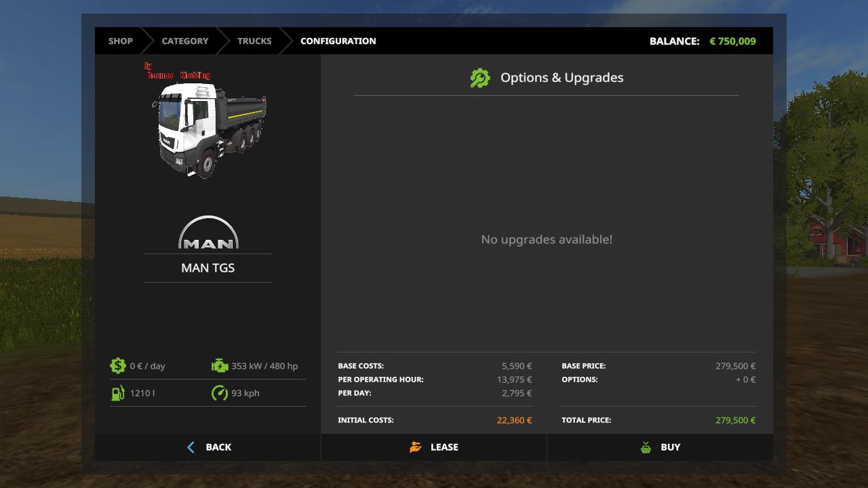Click the daily upkeep dollar icon
Screen dimensions: 868x488
coord(118,366)
